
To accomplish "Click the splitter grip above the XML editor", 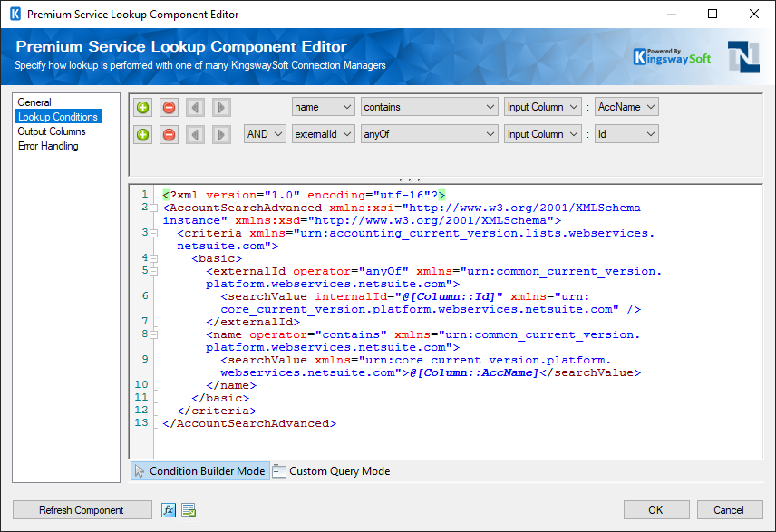I will click(409, 180).
